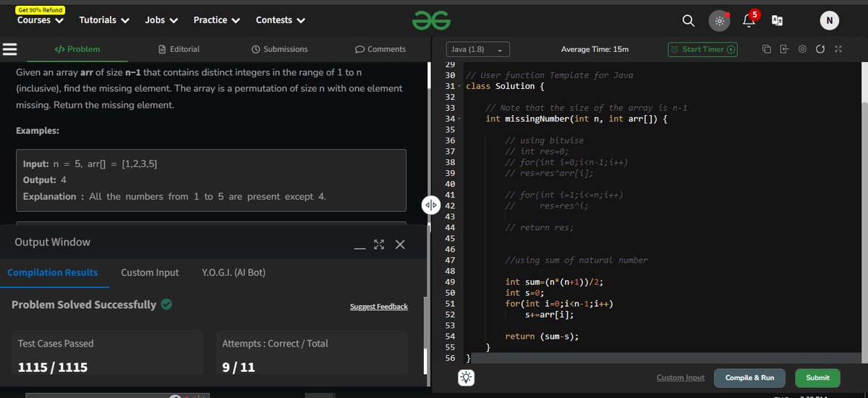Switch to the Comments tab
Viewport: 868px width, 398px height.
[x=380, y=49]
